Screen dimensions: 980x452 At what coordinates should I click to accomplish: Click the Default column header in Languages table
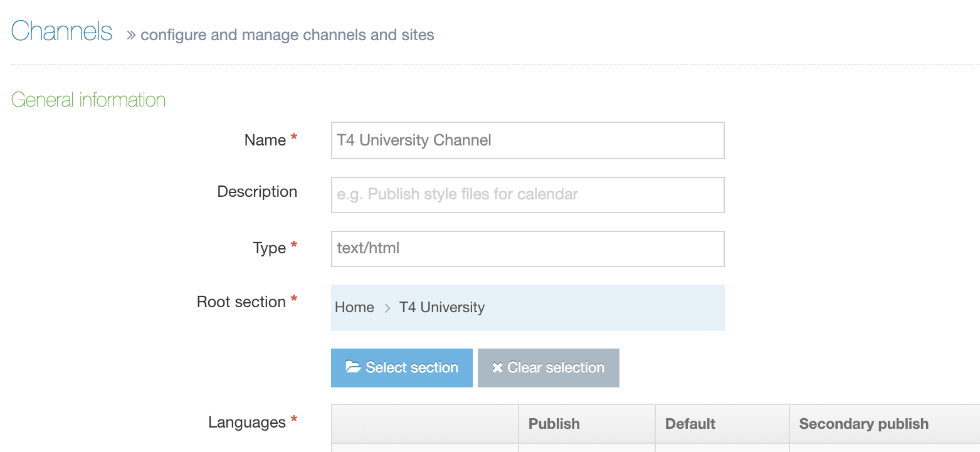pyautogui.click(x=690, y=424)
